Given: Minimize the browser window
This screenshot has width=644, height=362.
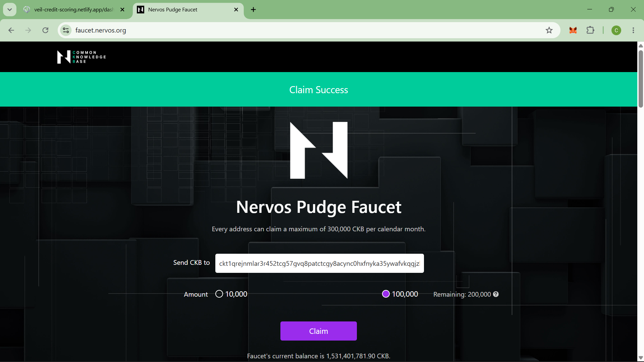Looking at the screenshot, I should [x=590, y=9].
